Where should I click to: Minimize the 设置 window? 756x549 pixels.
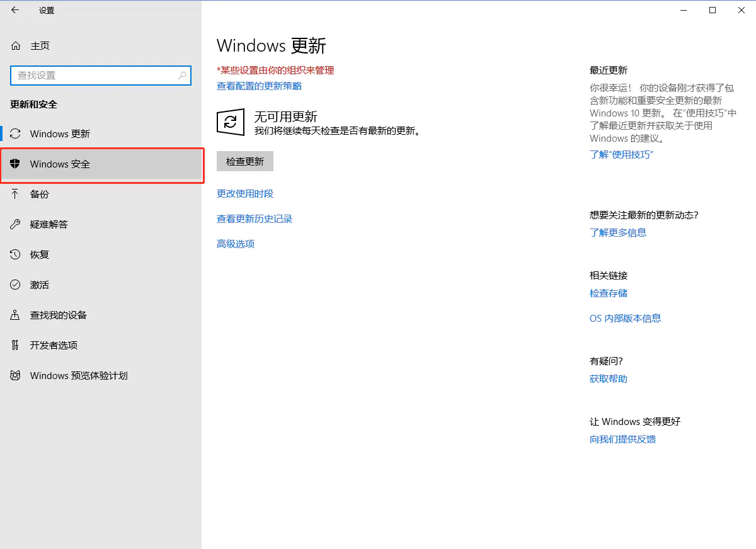click(x=684, y=10)
